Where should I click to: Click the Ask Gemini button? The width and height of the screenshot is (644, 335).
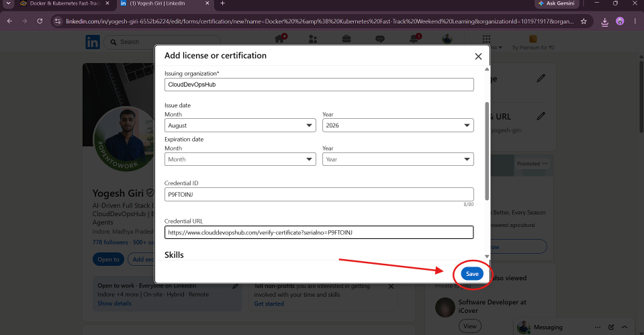tap(557, 3)
